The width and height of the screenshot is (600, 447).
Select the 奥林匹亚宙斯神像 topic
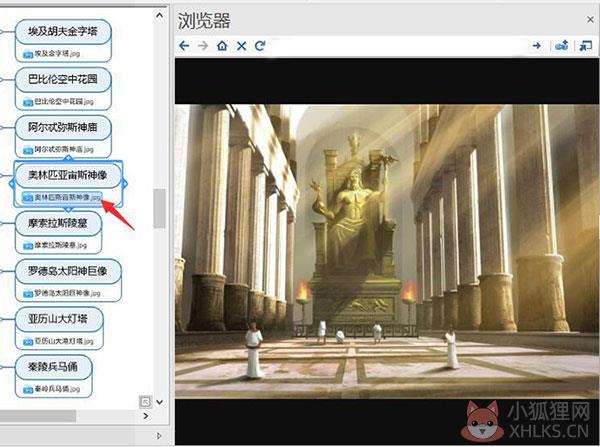pos(68,175)
